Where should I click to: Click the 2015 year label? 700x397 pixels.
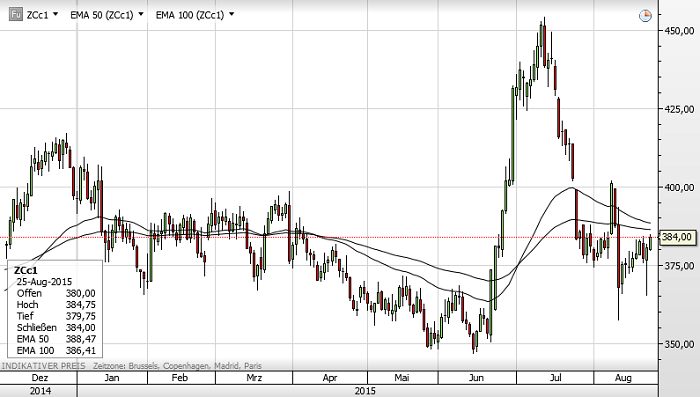[x=365, y=391]
